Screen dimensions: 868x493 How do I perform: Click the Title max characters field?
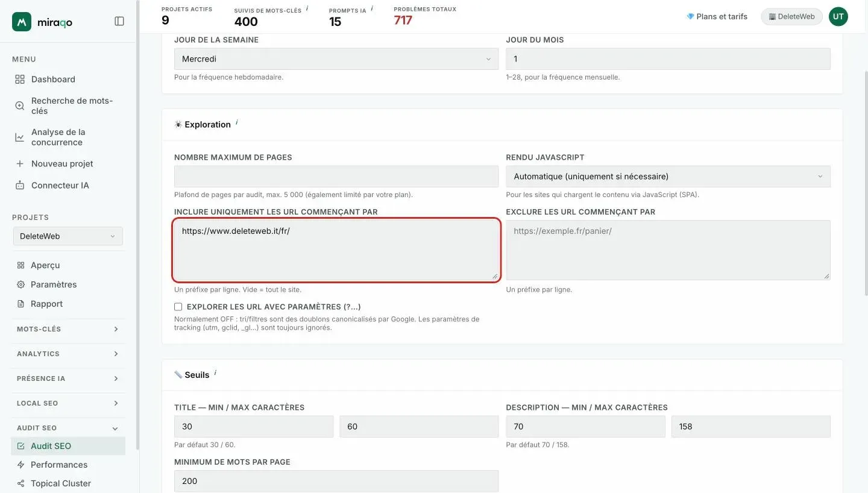tap(419, 427)
